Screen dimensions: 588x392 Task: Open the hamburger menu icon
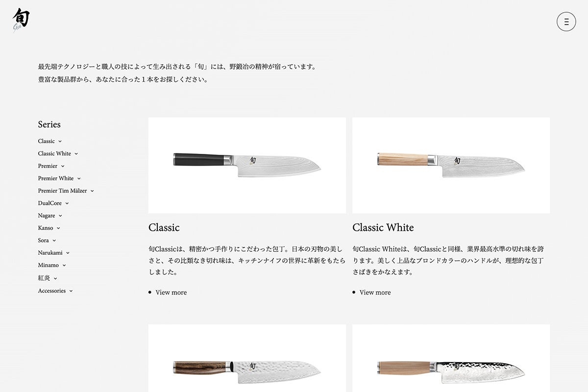(x=566, y=22)
